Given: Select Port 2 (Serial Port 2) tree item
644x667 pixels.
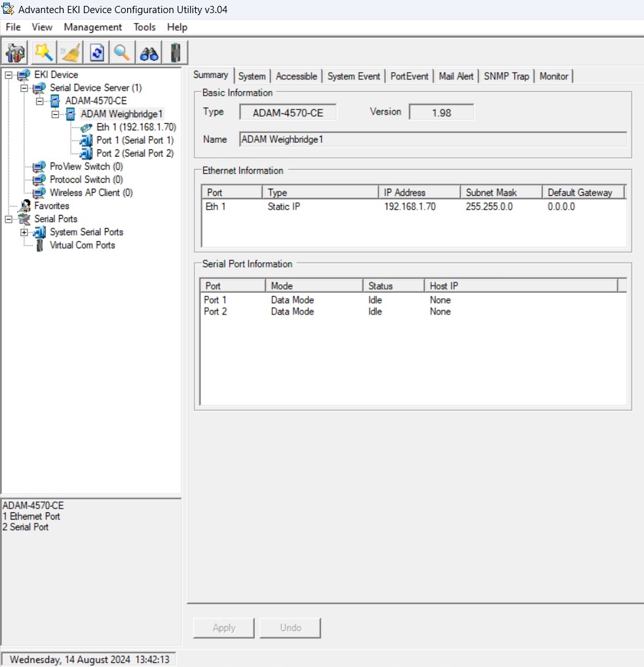Looking at the screenshot, I should click(x=135, y=153).
